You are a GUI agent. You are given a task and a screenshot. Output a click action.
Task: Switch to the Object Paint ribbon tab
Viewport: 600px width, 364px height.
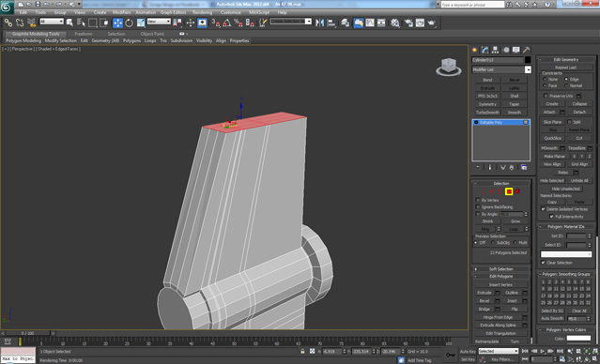(152, 34)
